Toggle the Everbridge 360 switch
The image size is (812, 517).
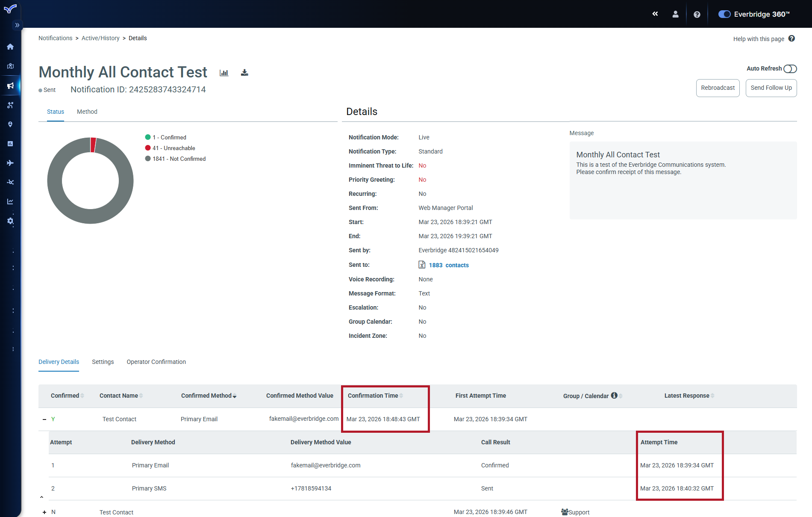(724, 14)
